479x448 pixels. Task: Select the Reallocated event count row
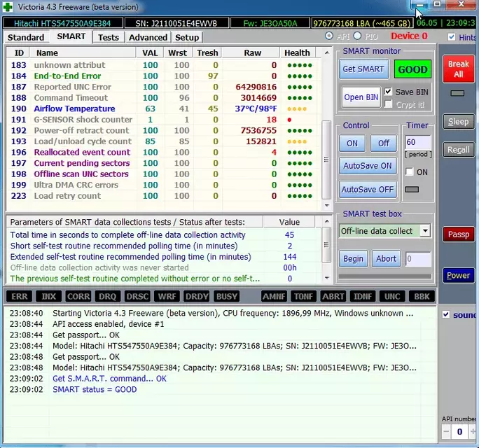[x=163, y=153]
